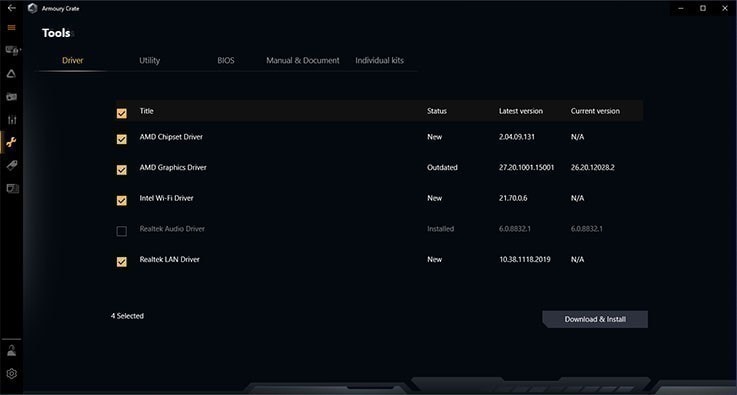Viewport: 737px width, 395px height.
Task: Open the tag Featured deals icon
Action: (12, 165)
